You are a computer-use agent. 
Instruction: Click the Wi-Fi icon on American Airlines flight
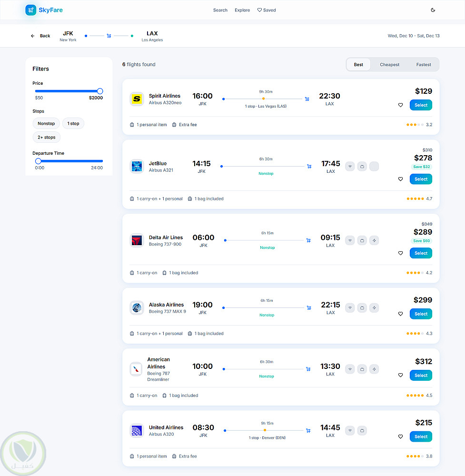350,369
